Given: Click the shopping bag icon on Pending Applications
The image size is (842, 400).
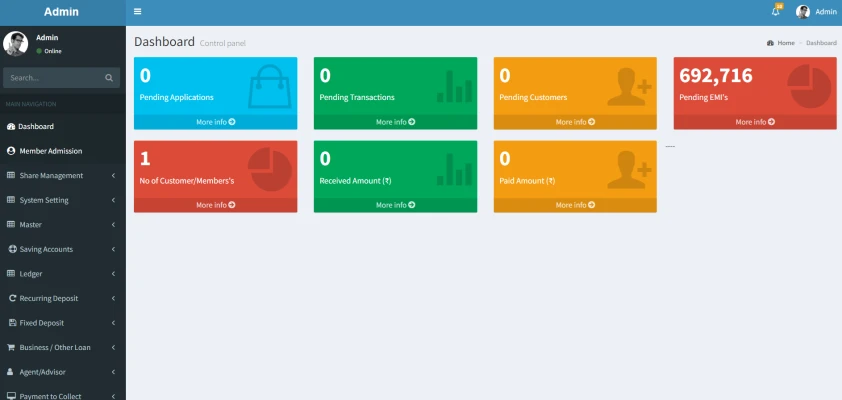Looking at the screenshot, I should click(270, 84).
